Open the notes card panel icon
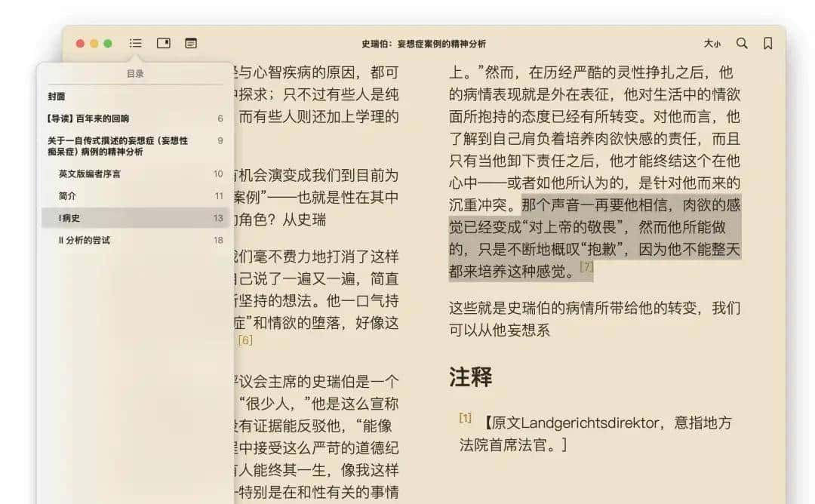Viewport: 815px width, 504px height. [191, 43]
